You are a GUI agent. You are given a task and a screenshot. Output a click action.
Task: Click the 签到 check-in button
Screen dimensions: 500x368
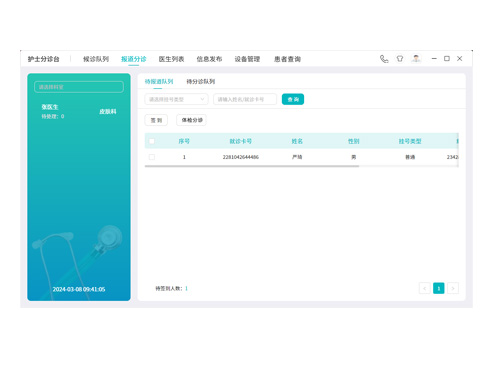click(156, 120)
